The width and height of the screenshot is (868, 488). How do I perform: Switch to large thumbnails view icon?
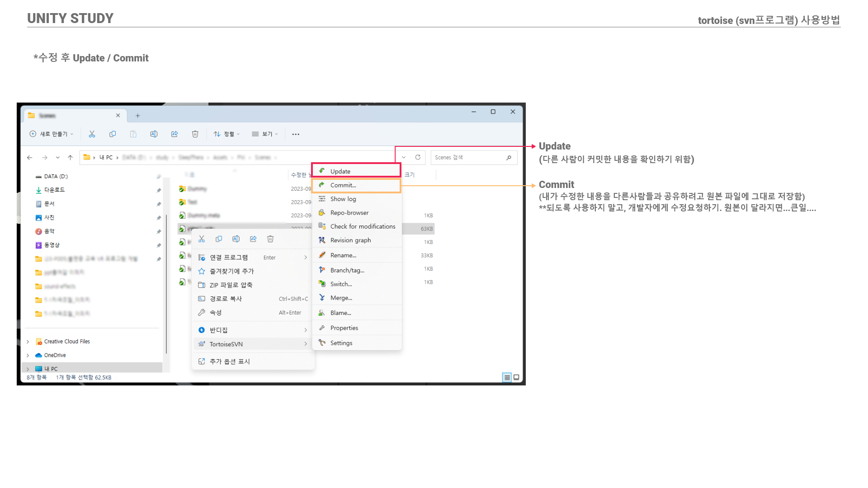(x=516, y=377)
